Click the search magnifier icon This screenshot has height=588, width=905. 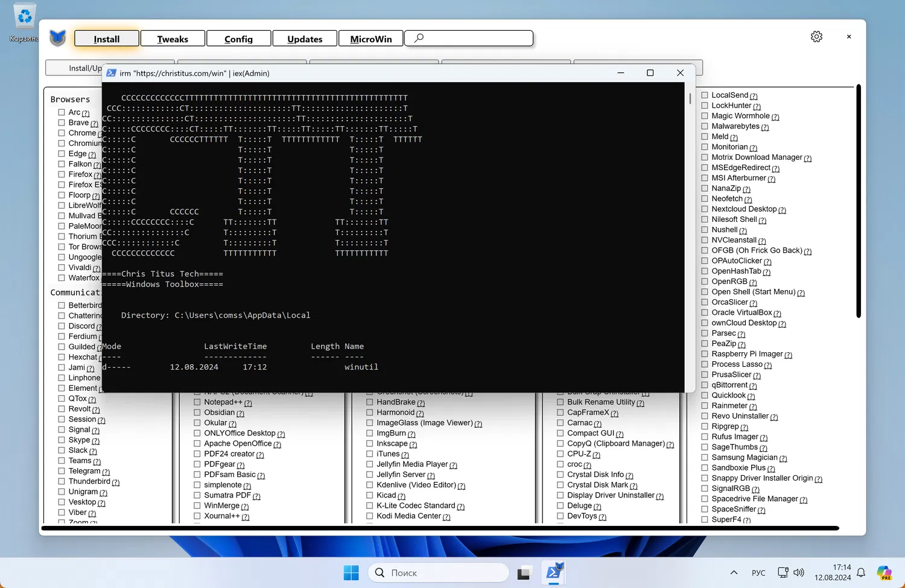[419, 38]
